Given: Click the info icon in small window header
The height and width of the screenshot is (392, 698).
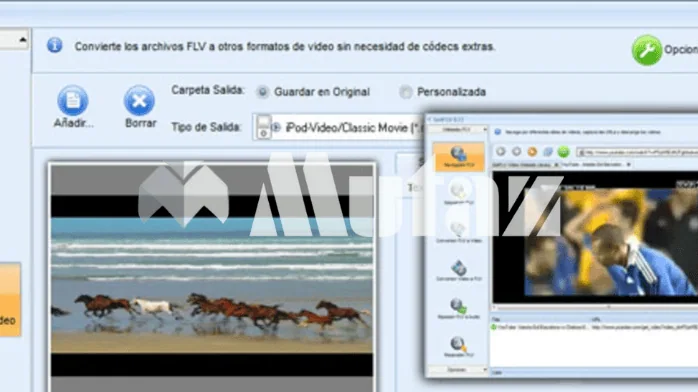Looking at the screenshot, I should pyautogui.click(x=498, y=132).
